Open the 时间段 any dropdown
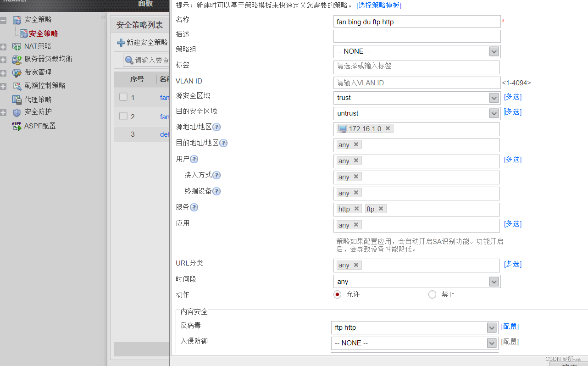The height and width of the screenshot is (366, 588). tap(494, 282)
